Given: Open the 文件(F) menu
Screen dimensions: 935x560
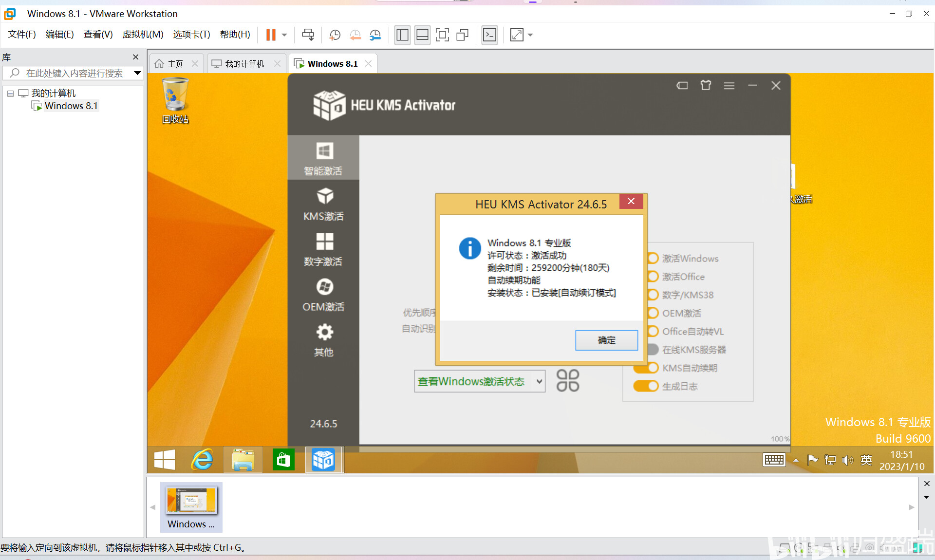Looking at the screenshot, I should [x=22, y=34].
